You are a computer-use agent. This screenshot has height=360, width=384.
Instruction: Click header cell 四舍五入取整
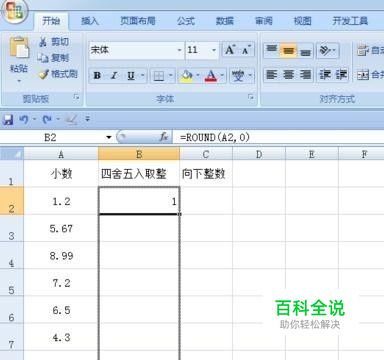pyautogui.click(x=139, y=174)
